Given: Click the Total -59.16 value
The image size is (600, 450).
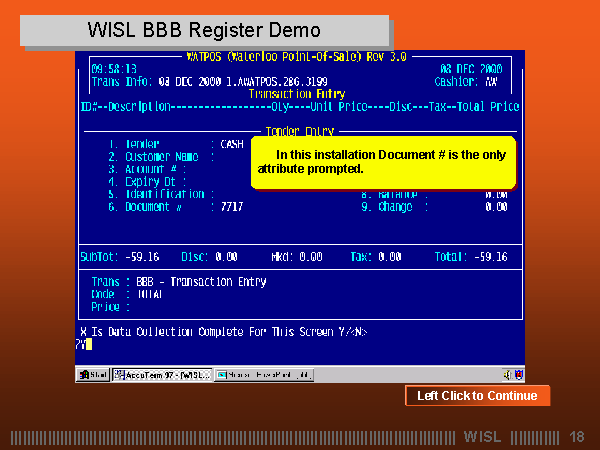Looking at the screenshot, I should (x=490, y=257).
